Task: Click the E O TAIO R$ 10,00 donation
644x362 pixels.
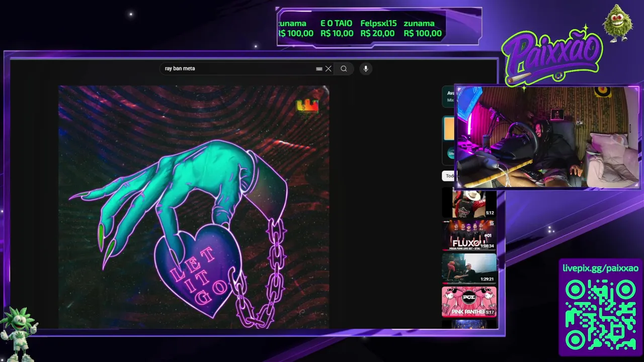Action: (x=337, y=28)
